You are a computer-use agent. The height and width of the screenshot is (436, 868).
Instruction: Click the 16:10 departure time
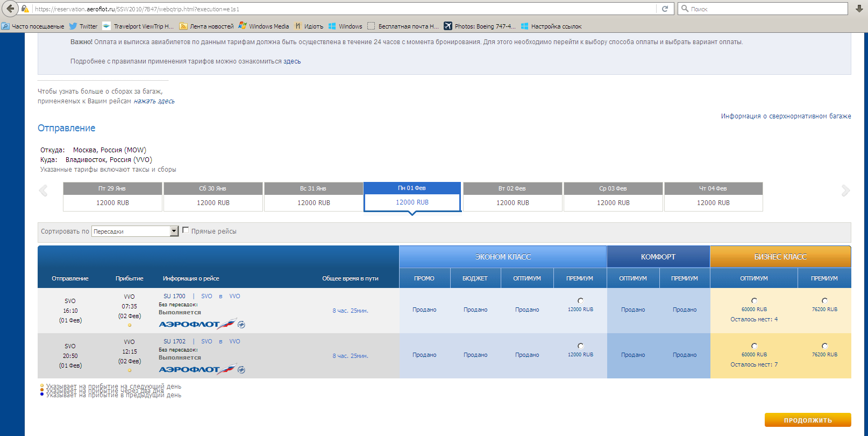pyautogui.click(x=70, y=311)
